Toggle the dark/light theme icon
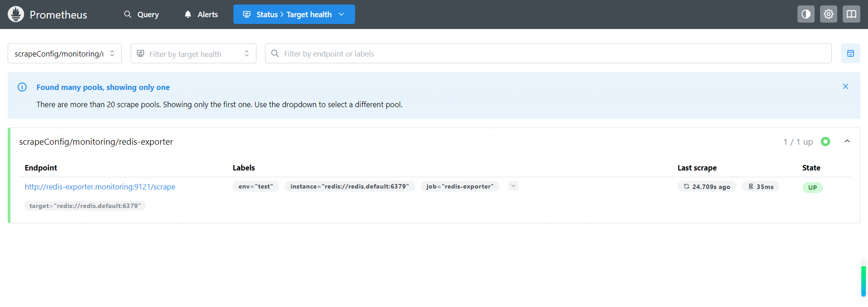 pyautogui.click(x=806, y=14)
